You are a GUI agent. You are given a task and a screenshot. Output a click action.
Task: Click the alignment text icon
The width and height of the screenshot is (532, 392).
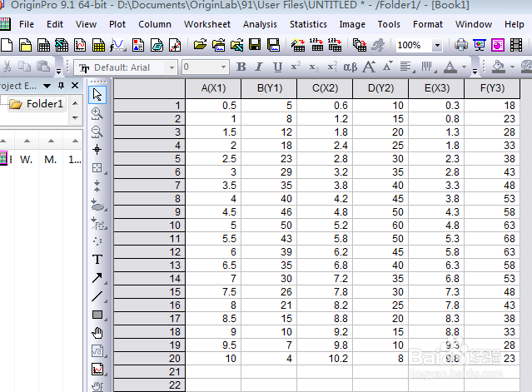pyautogui.click(x=406, y=67)
